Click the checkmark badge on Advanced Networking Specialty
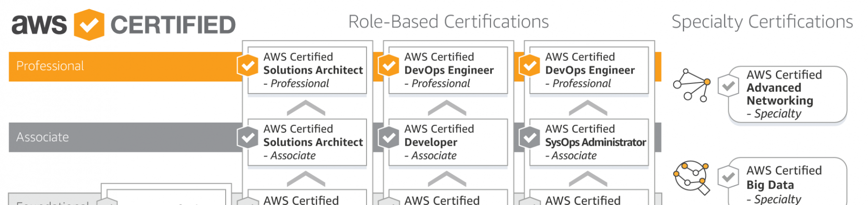 click(x=729, y=86)
